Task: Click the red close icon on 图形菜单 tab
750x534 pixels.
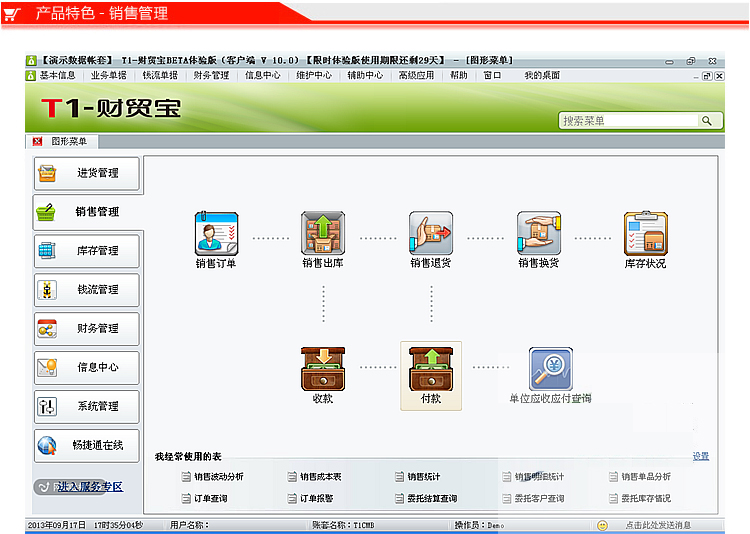Action: 37,141
